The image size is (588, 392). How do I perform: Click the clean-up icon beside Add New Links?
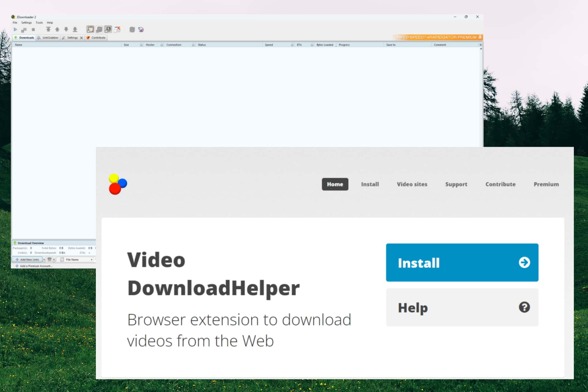[49, 259]
